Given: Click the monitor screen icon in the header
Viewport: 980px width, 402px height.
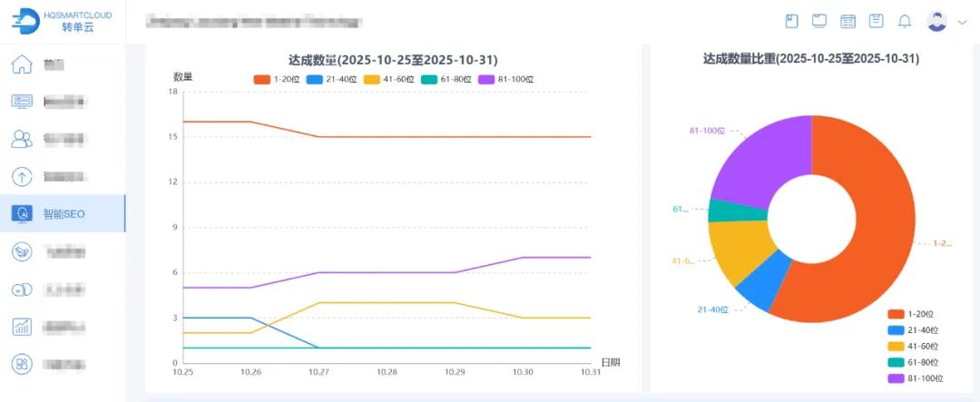Looking at the screenshot, I should (x=819, y=21).
